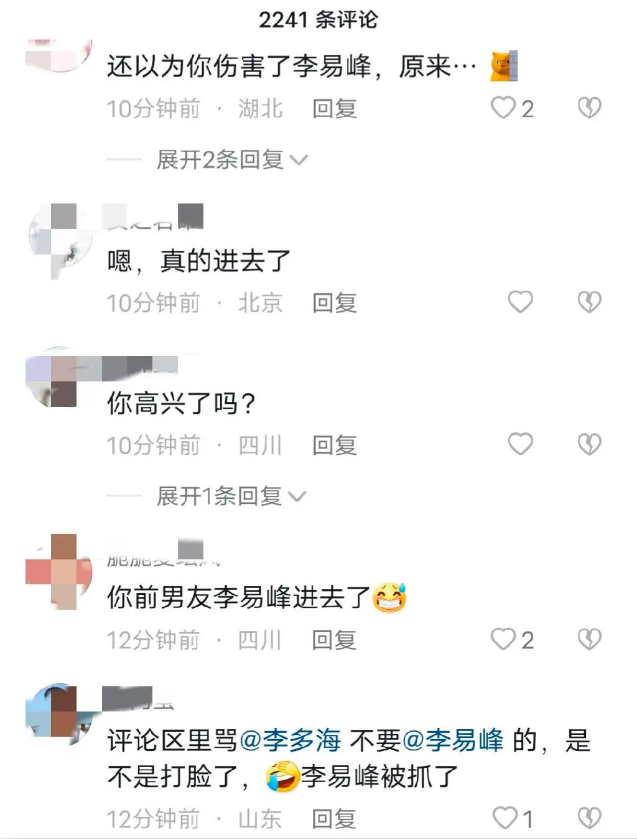This screenshot has width=637, height=840.
Task: Open the @李易峰 mention
Action: click(453, 740)
